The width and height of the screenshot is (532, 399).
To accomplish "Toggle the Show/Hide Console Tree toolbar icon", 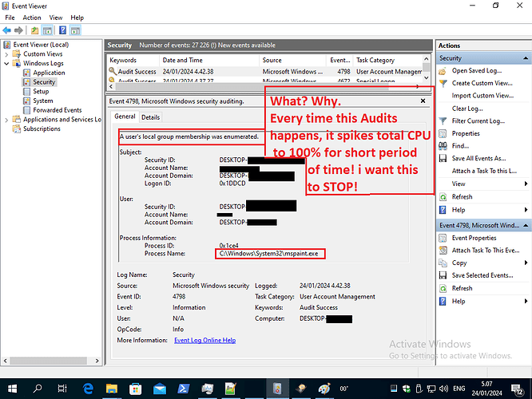I will 47,30.
